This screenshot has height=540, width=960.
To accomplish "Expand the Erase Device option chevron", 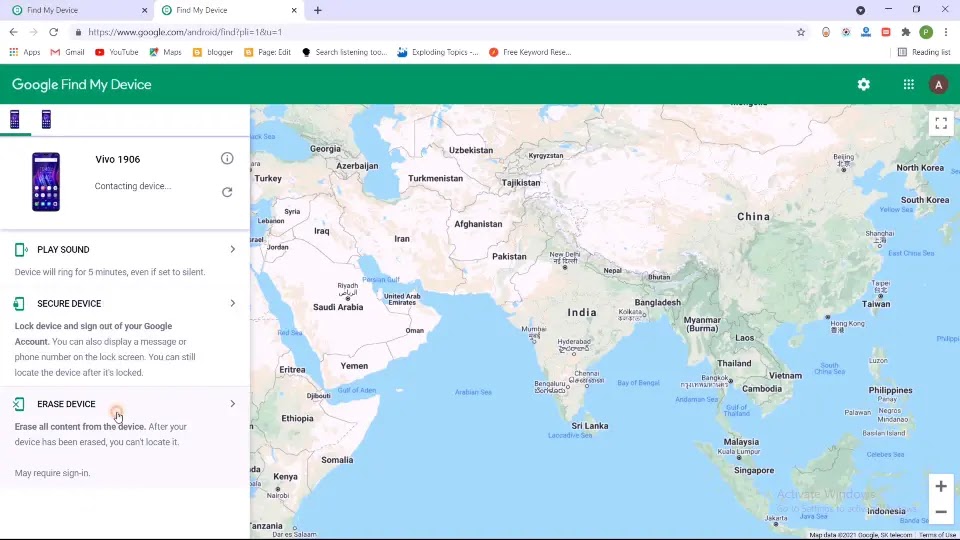I will click(x=233, y=403).
